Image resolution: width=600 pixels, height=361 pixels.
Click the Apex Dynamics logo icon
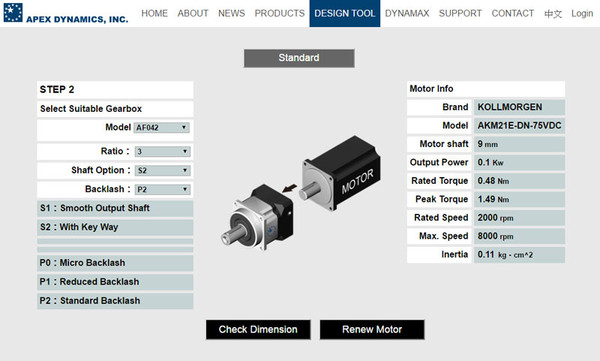pos(13,12)
